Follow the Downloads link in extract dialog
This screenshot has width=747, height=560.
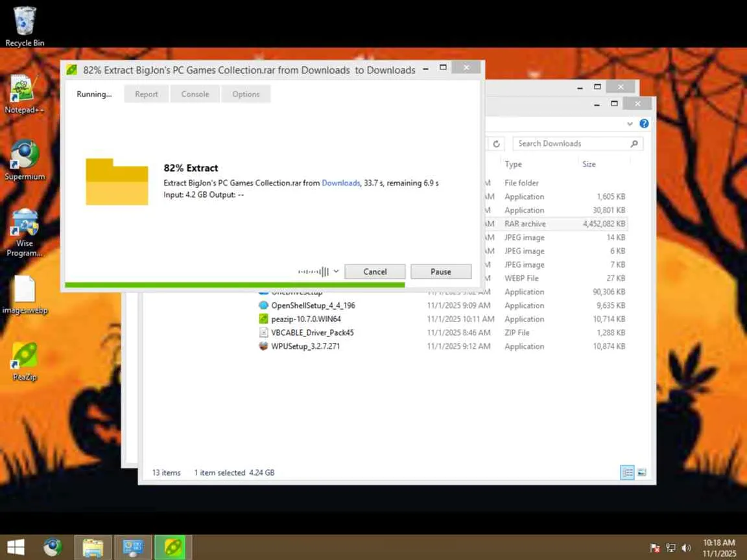click(x=340, y=183)
